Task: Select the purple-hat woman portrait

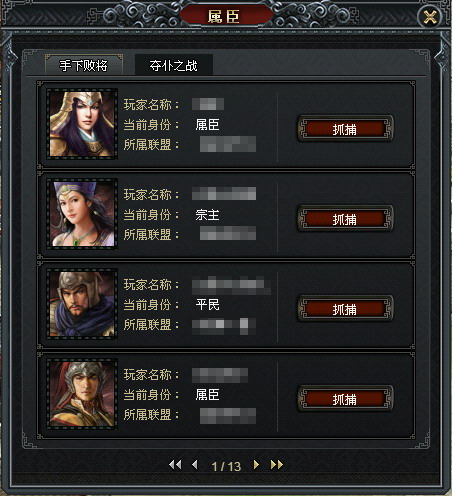Action: click(82, 214)
